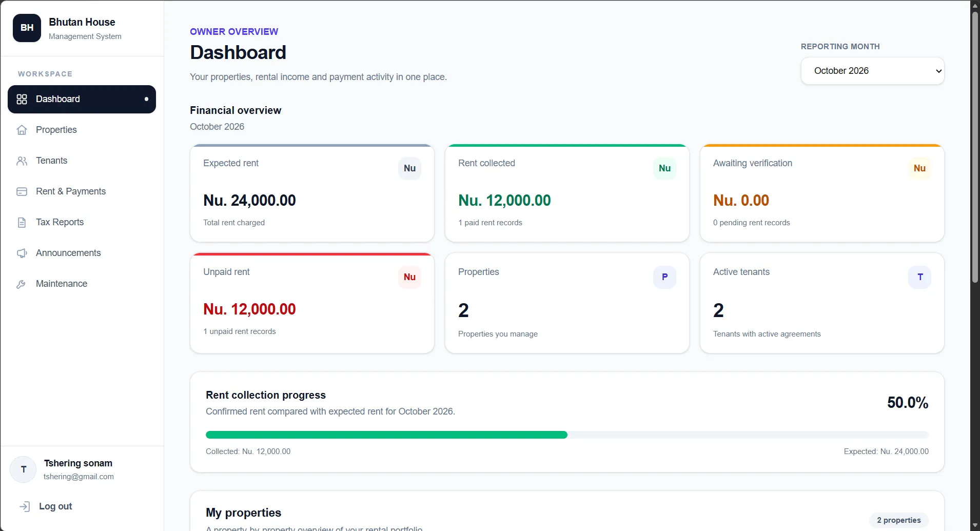Click the rent collection progress bar
Screen dimensions: 980x531
tap(567, 435)
